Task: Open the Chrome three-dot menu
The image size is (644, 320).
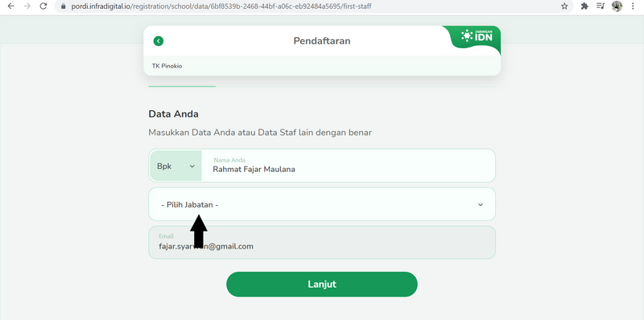Action: coord(633,6)
